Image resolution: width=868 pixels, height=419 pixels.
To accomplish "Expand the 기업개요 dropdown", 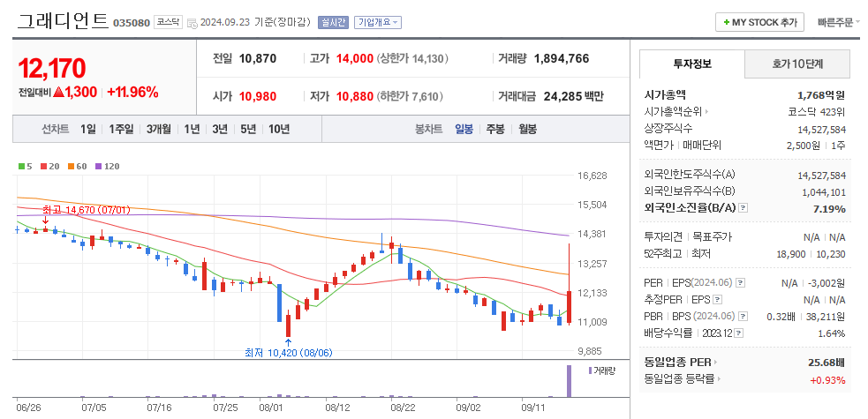I will [378, 22].
